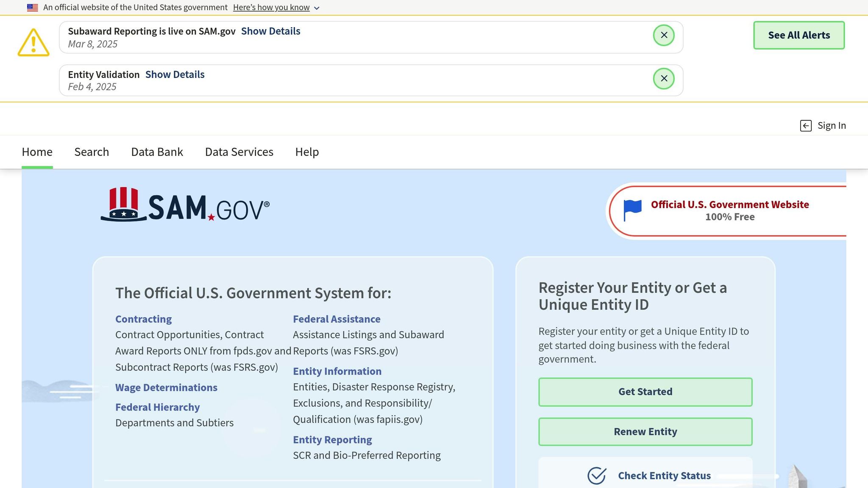
Task: Open See All Alerts
Action: point(799,35)
